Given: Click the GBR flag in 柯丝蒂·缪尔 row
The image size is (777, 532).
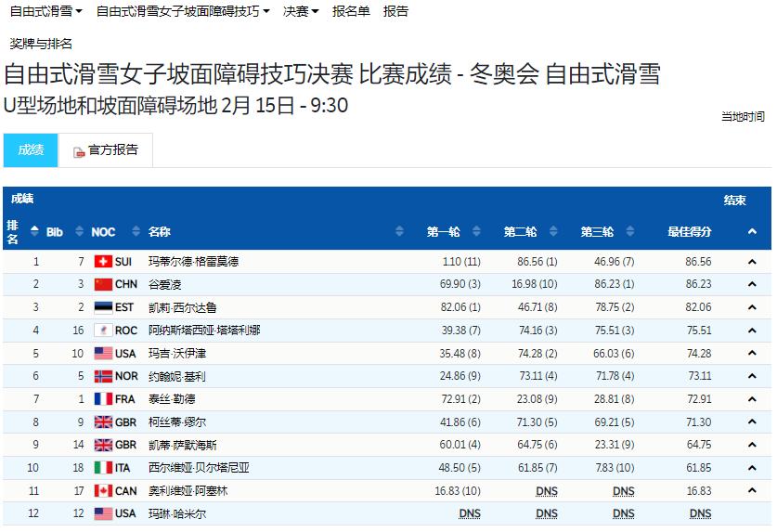Looking at the screenshot, I should pos(103,422).
